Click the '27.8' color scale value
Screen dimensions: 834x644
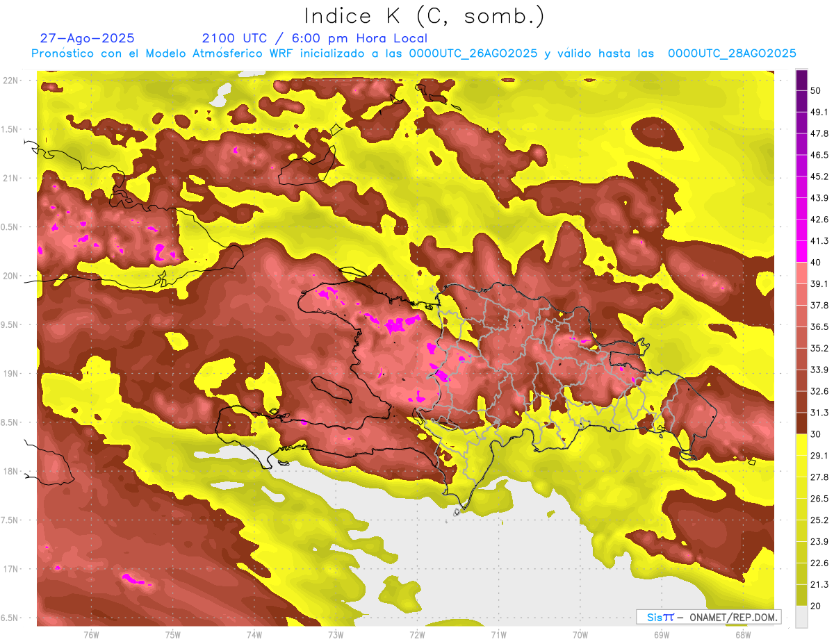[819, 477]
